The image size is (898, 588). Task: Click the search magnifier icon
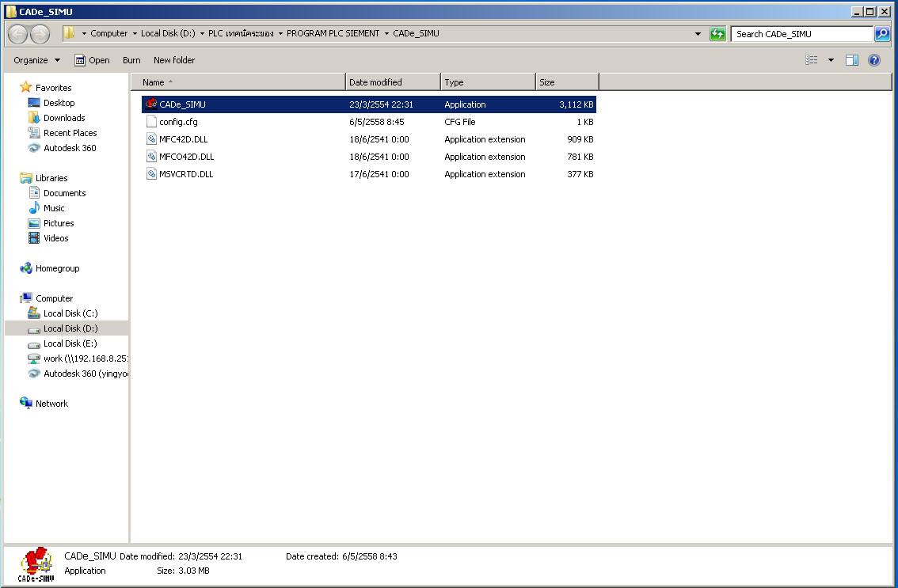(882, 34)
